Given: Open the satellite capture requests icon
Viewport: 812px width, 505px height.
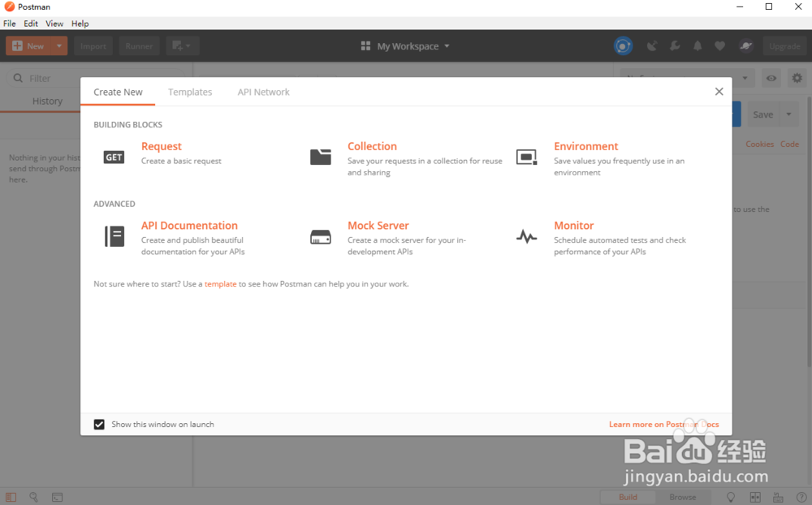Looking at the screenshot, I should click(x=652, y=46).
